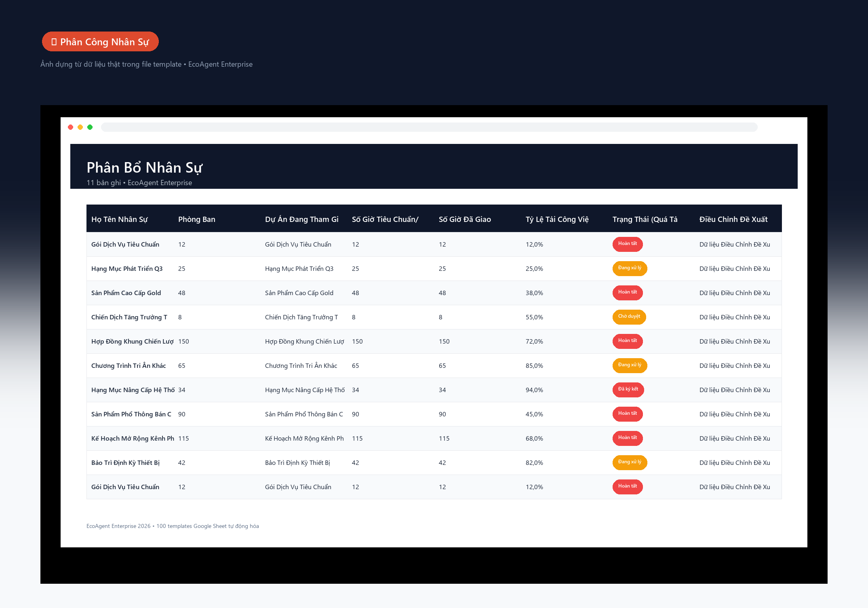Click the yellow window dot
Image resolution: width=868 pixels, height=608 pixels.
pyautogui.click(x=80, y=127)
